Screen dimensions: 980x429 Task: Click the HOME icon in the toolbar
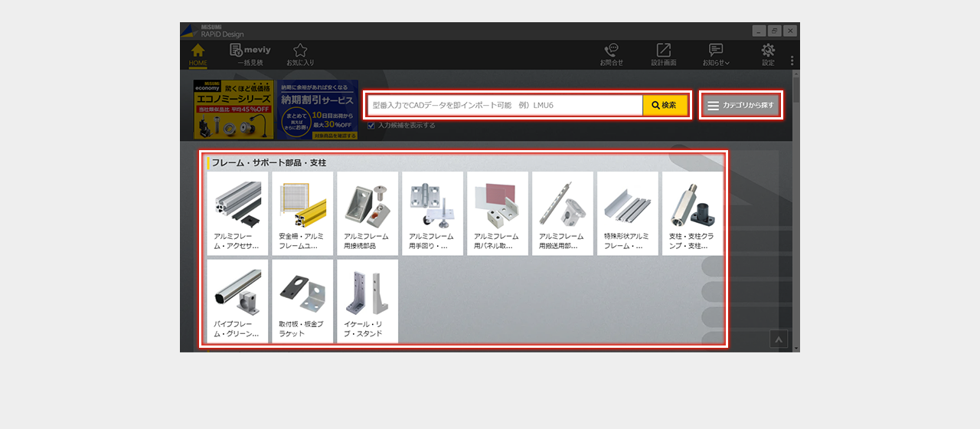pos(198,54)
